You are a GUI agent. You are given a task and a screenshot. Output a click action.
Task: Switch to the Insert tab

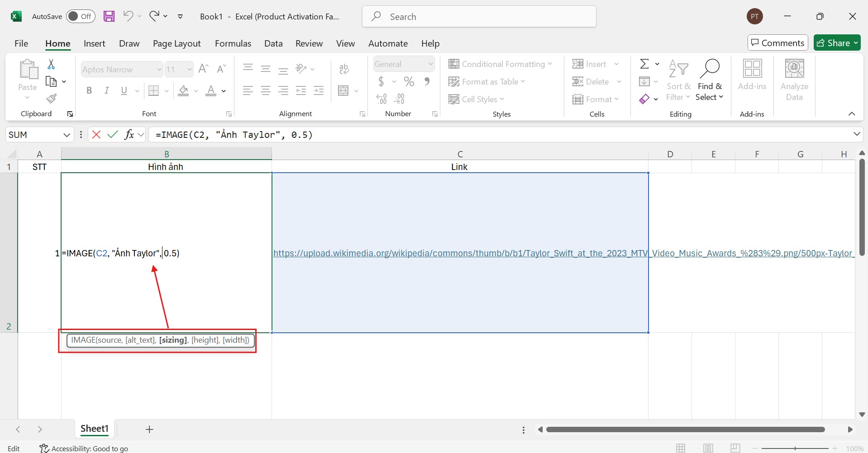pyautogui.click(x=94, y=43)
